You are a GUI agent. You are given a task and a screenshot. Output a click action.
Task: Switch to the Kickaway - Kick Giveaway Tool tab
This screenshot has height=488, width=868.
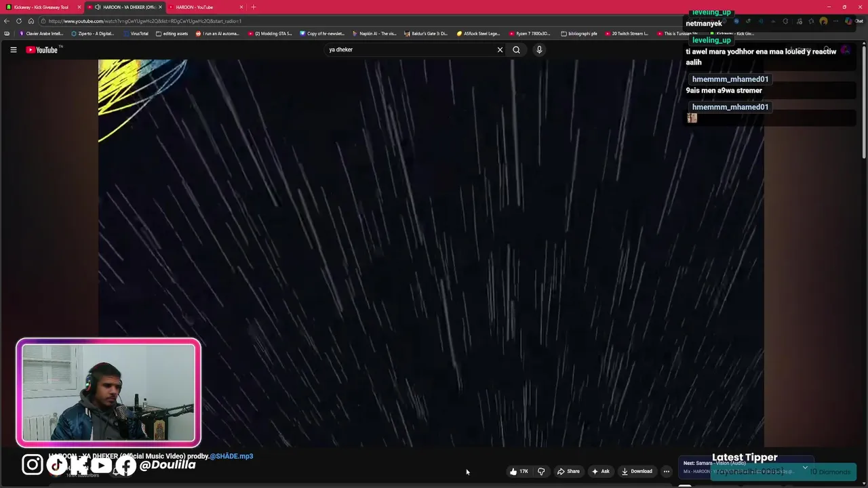click(41, 7)
